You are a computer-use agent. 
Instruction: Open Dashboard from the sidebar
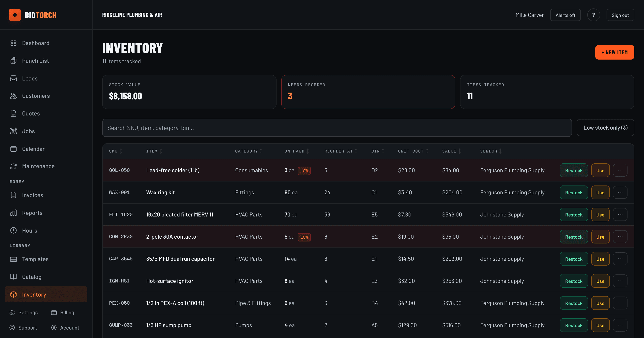click(x=46, y=43)
